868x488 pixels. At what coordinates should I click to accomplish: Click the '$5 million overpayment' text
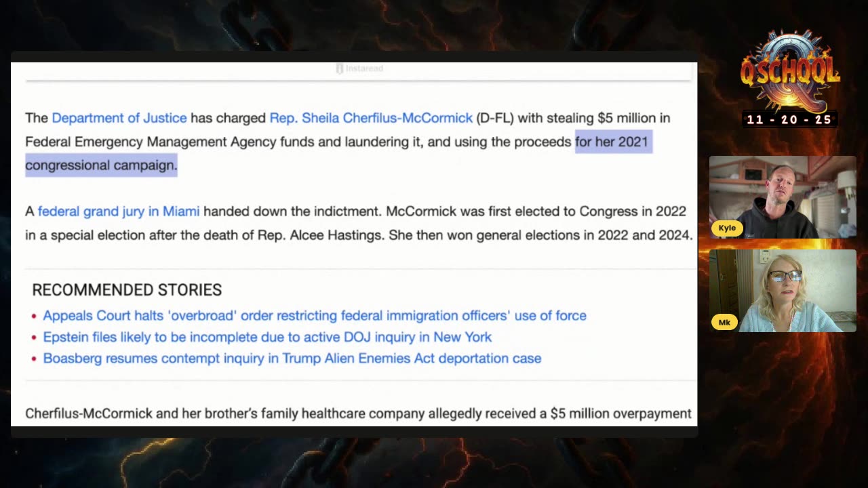tap(620, 413)
